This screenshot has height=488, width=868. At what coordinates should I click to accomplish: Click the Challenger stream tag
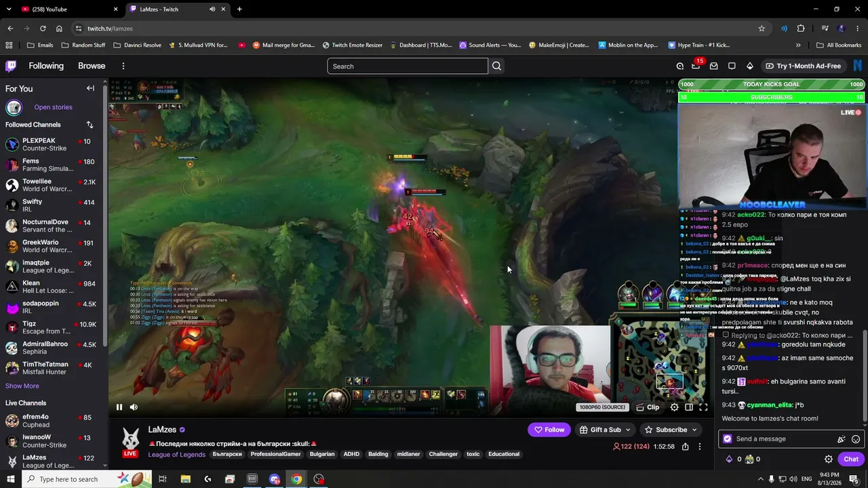443,454
